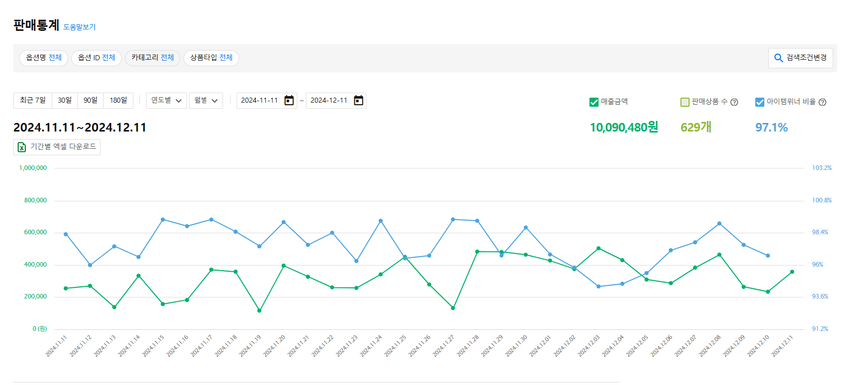Screen dimensions: 868x385
Task: Click the 기간별 엑셀 다운로드 button
Action: pyautogui.click(x=57, y=147)
